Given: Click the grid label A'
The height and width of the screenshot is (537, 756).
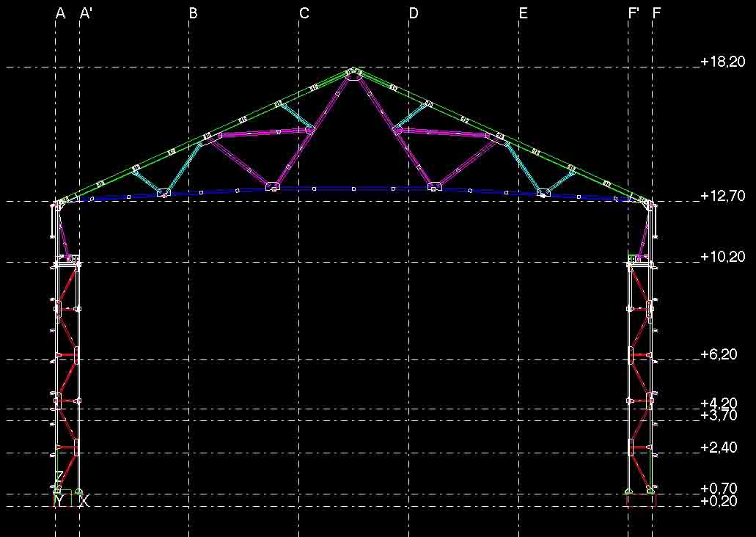Looking at the screenshot, I should pos(86,13).
